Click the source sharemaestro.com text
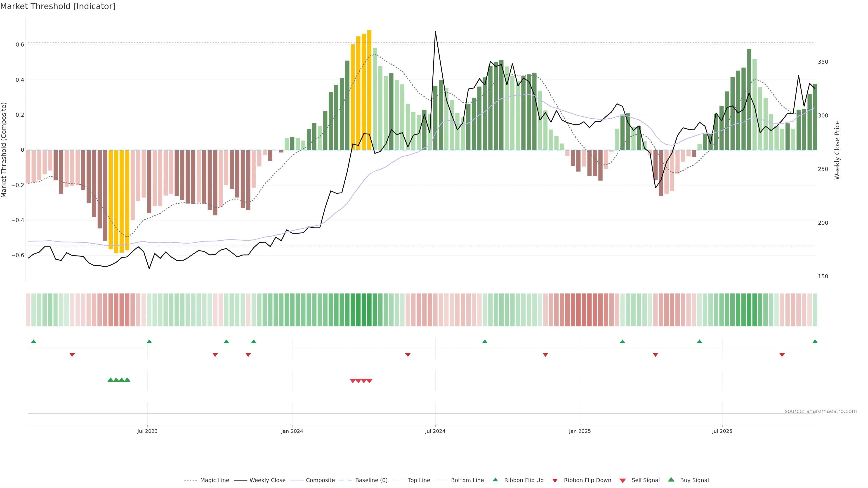The width and height of the screenshot is (868, 488). tap(821, 411)
